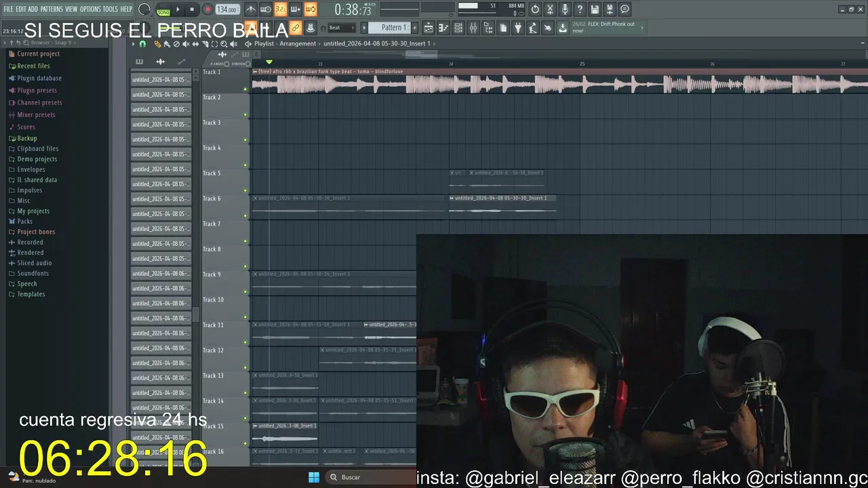Open the speech bubble chat icon
The height and width of the screenshot is (488, 868).
pyautogui.click(x=625, y=9)
